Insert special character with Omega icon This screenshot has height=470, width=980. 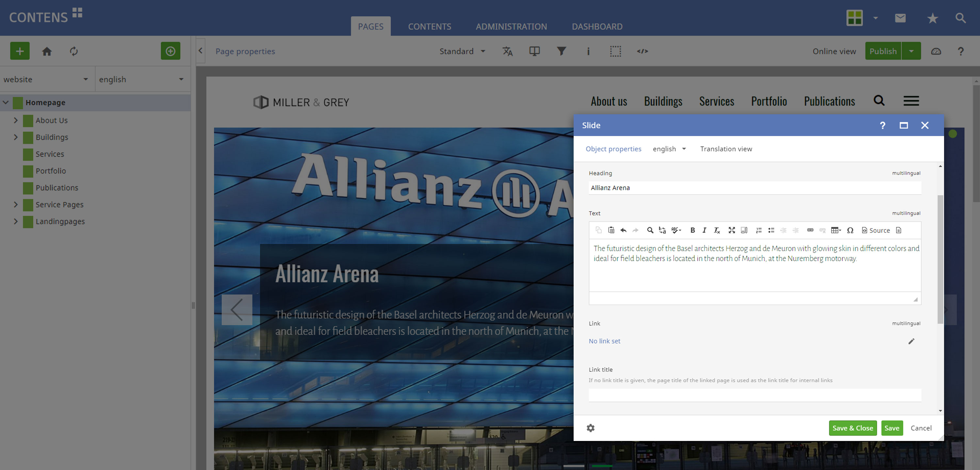tap(850, 230)
